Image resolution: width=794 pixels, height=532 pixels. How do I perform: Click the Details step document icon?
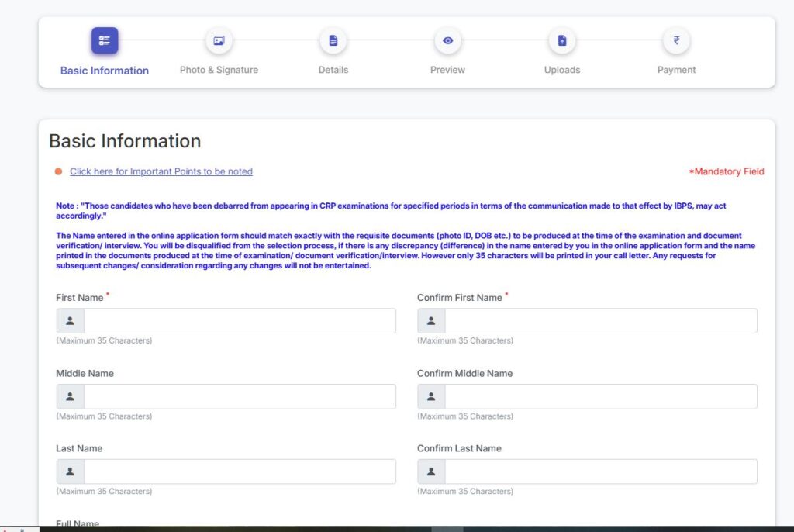point(333,40)
